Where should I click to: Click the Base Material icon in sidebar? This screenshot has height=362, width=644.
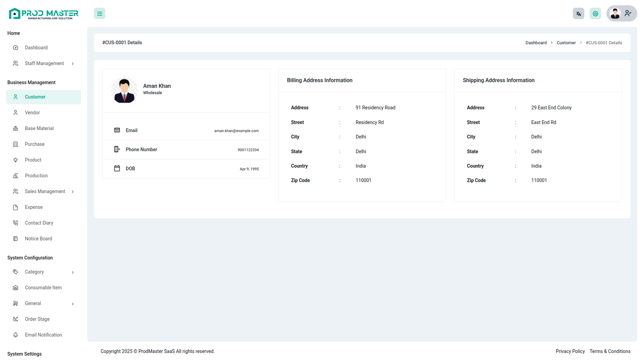tap(15, 128)
